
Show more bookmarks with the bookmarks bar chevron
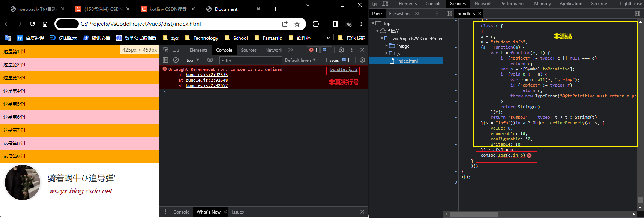(328, 38)
